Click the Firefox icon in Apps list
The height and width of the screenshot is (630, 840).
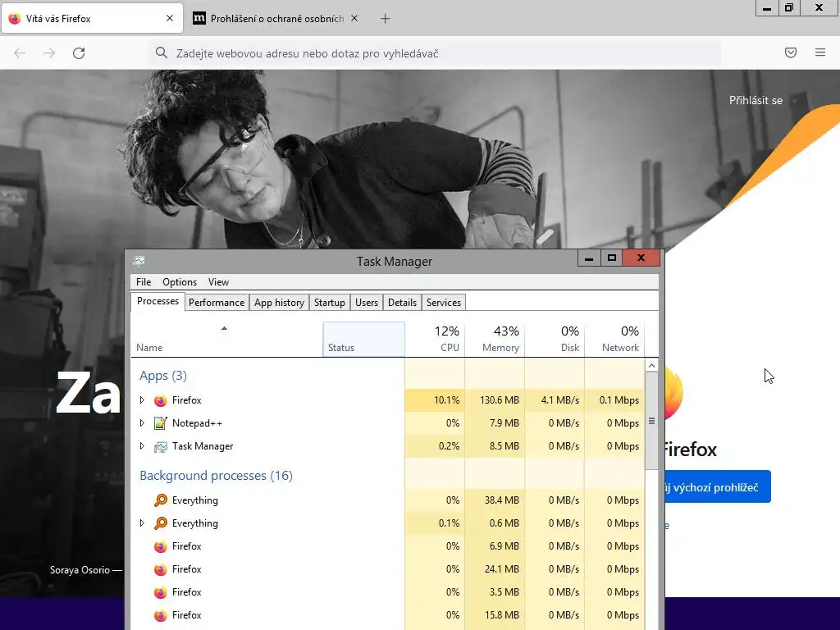coord(160,400)
